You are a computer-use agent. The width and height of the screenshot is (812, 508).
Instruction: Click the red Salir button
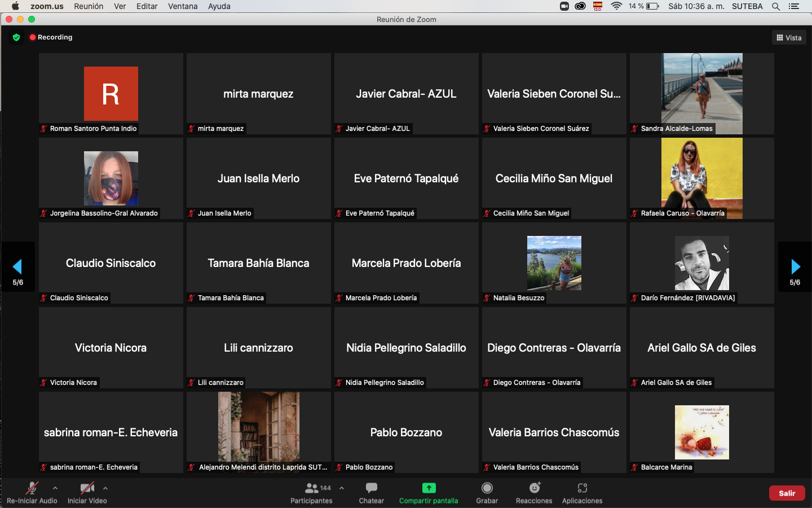click(787, 493)
